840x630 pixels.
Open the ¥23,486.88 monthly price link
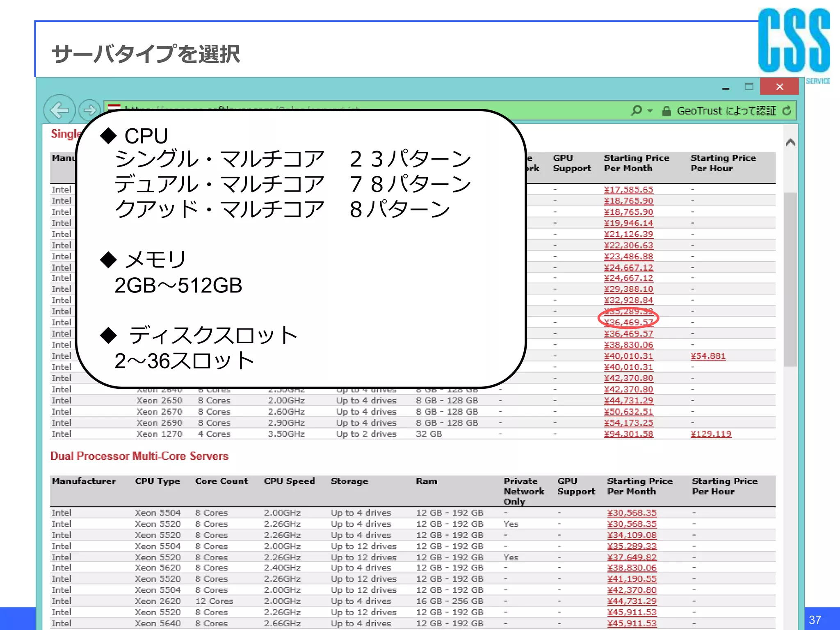pos(628,256)
